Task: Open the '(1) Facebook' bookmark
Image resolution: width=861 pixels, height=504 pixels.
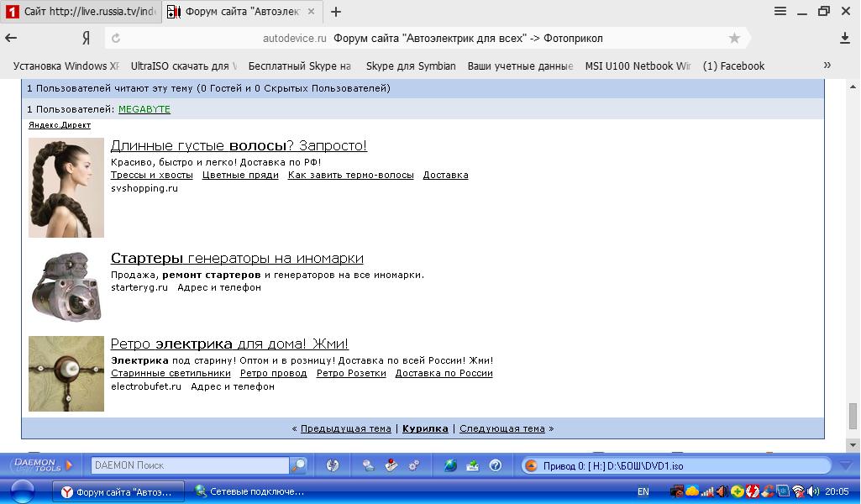Action: [x=733, y=66]
